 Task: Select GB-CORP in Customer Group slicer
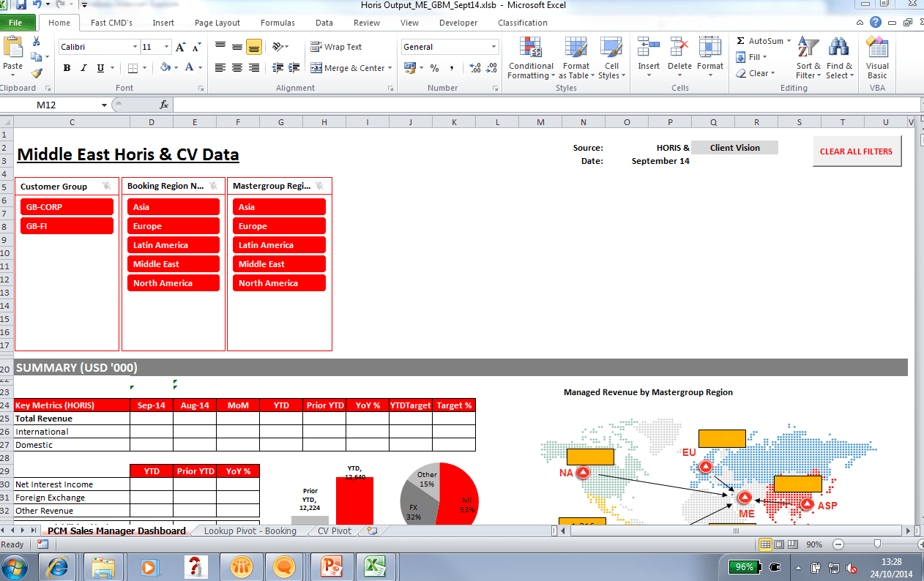click(67, 207)
